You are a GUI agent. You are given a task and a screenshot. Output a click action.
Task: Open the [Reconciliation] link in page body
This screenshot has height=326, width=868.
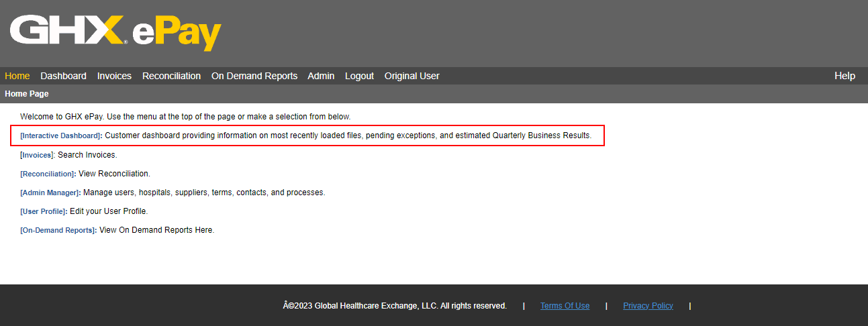pyautogui.click(x=48, y=174)
